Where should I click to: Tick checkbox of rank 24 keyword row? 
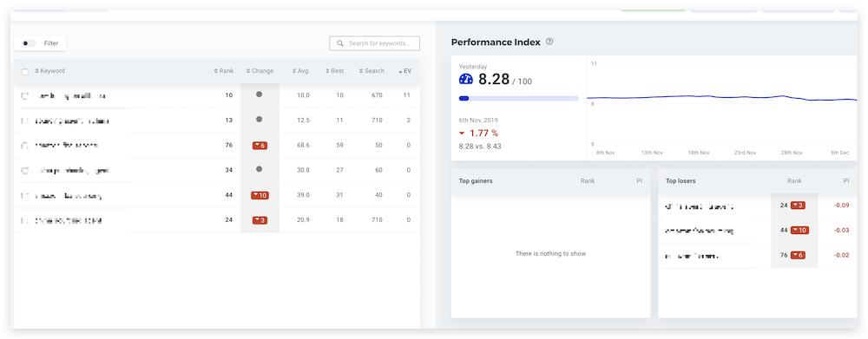point(24,220)
